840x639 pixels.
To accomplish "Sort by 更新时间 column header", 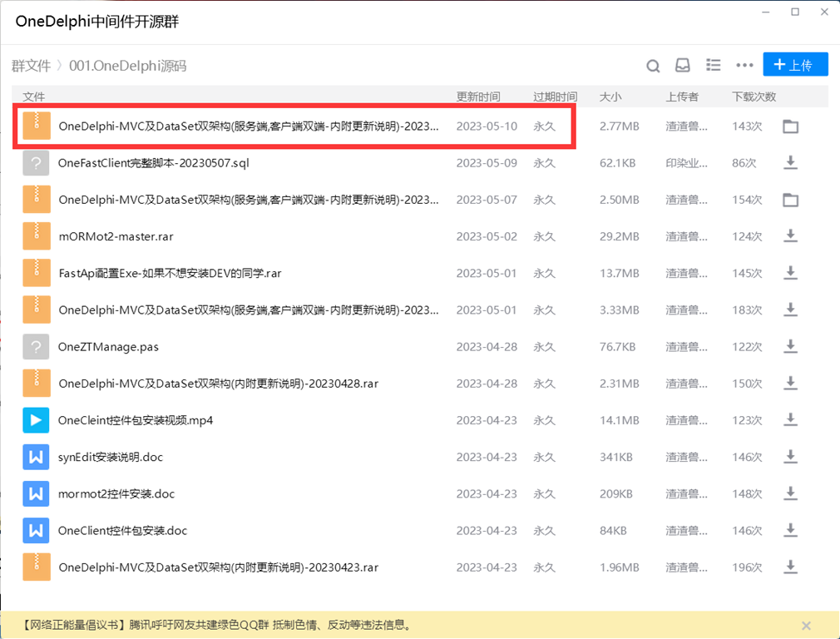I will point(478,97).
